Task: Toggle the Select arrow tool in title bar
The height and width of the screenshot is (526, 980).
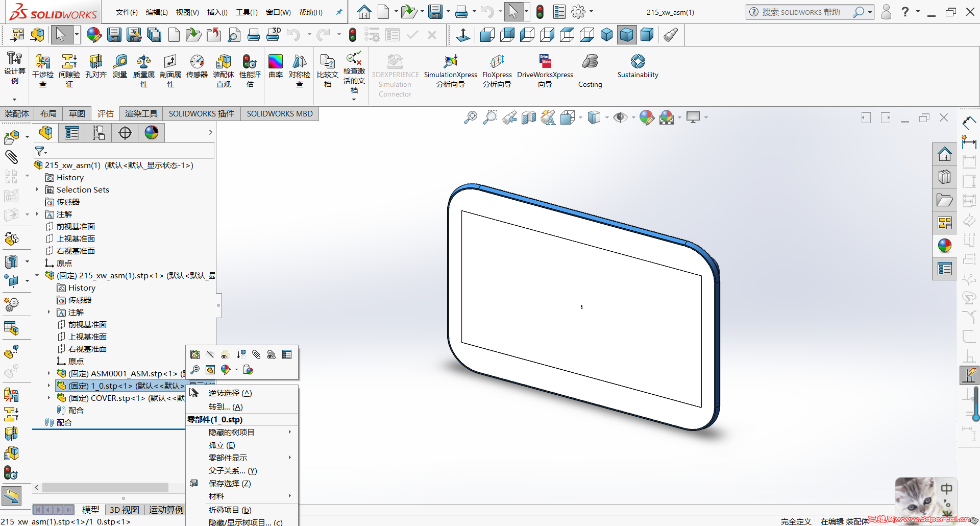Action: [513, 12]
